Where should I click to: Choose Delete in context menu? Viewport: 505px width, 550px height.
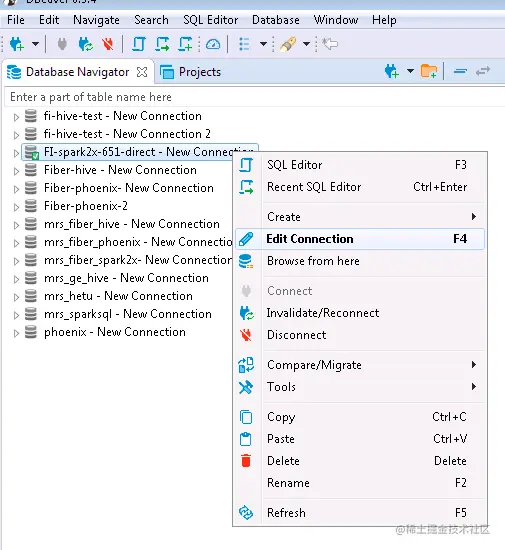coord(360,461)
